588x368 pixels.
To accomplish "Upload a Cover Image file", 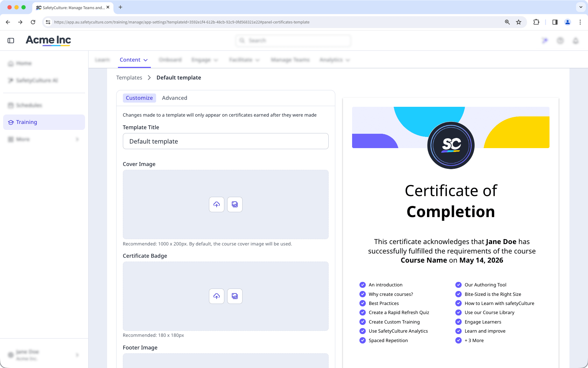I will [x=217, y=204].
